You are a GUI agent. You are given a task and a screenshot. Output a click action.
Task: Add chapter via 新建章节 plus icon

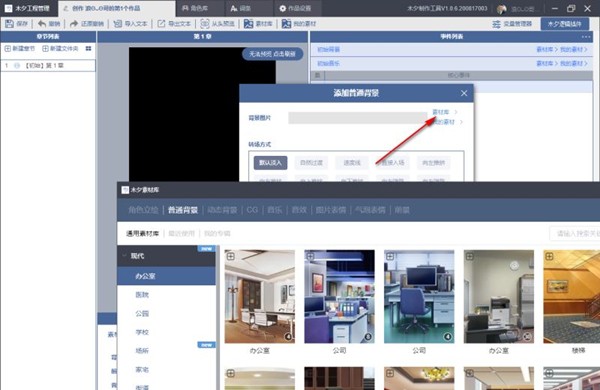pyautogui.click(x=8, y=49)
